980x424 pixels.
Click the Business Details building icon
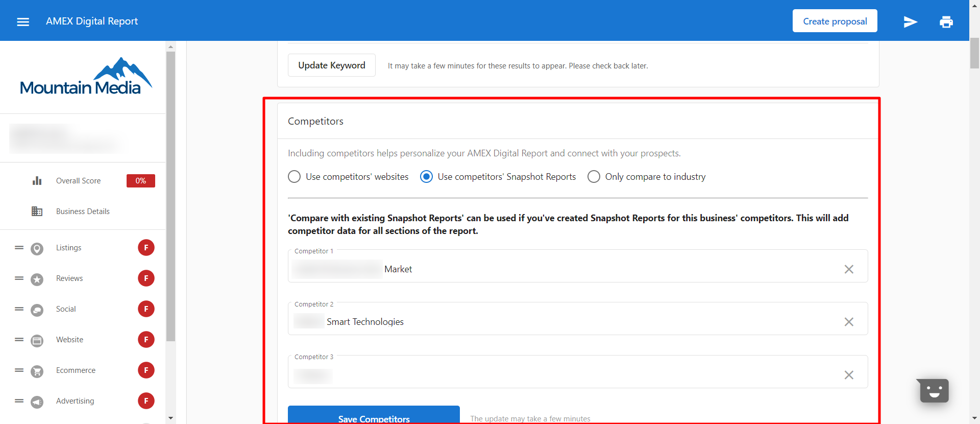tap(37, 211)
